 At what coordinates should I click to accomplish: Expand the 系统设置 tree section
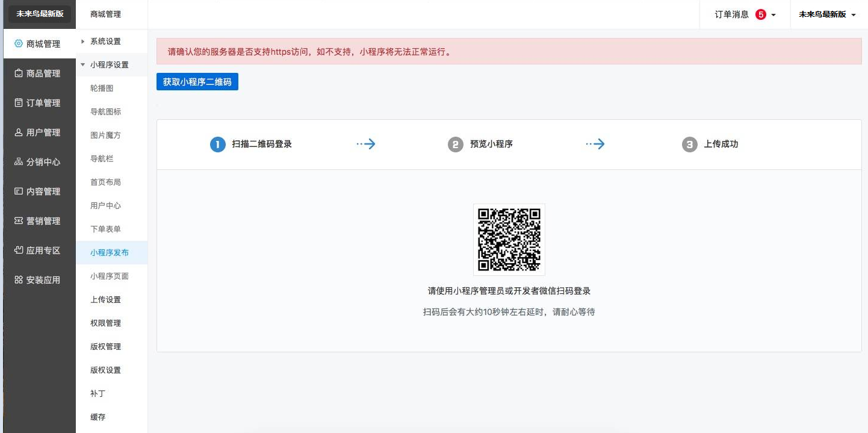tap(83, 42)
